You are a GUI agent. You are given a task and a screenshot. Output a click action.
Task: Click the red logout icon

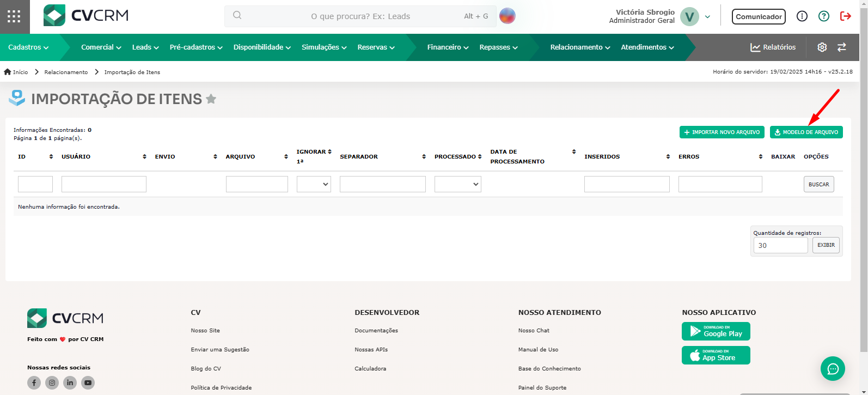point(845,16)
